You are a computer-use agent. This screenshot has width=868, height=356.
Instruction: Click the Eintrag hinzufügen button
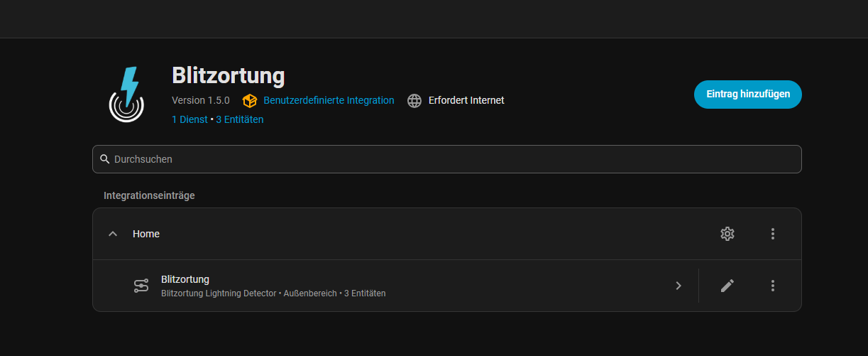coord(748,95)
